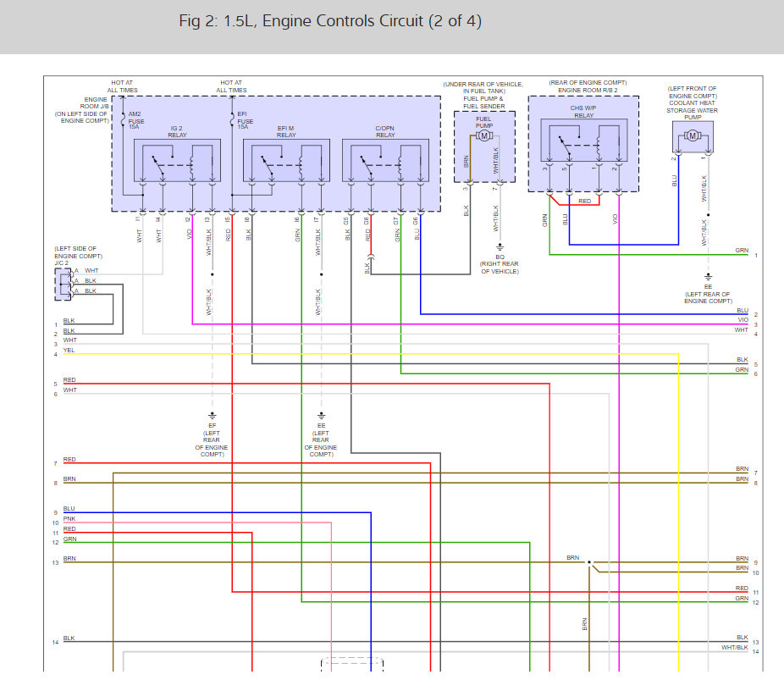Click 'COOLANT HEAT STORAGE WATER PUMP' label
This screenshot has width=784, height=691.
click(x=692, y=110)
